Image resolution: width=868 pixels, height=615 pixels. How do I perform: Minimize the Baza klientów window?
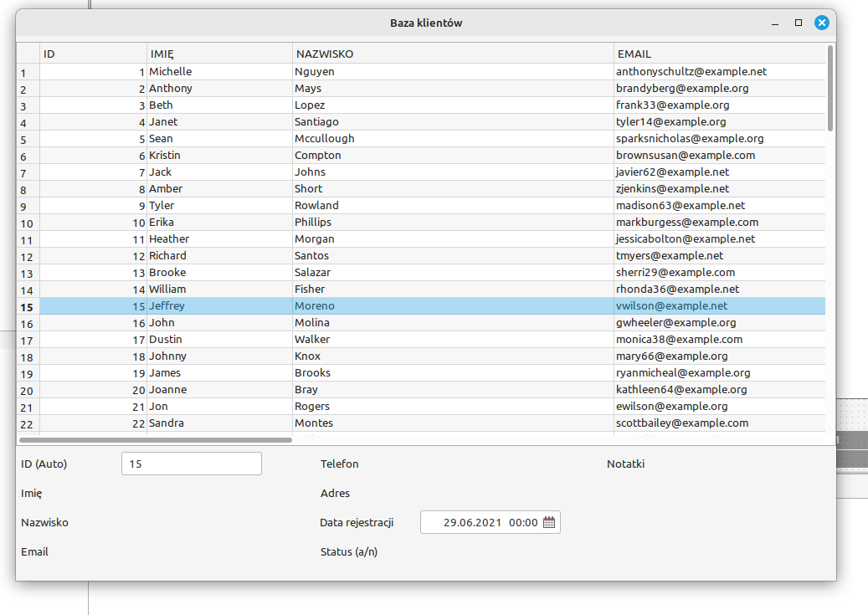coord(776,23)
